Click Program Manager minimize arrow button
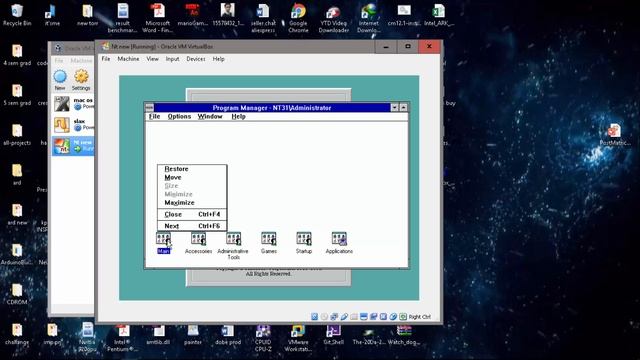This screenshot has width=640, height=360. pyautogui.click(x=394, y=107)
